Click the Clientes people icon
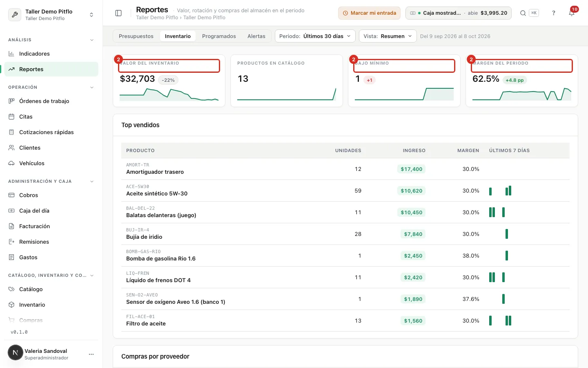The width and height of the screenshot is (588, 368). click(11, 148)
